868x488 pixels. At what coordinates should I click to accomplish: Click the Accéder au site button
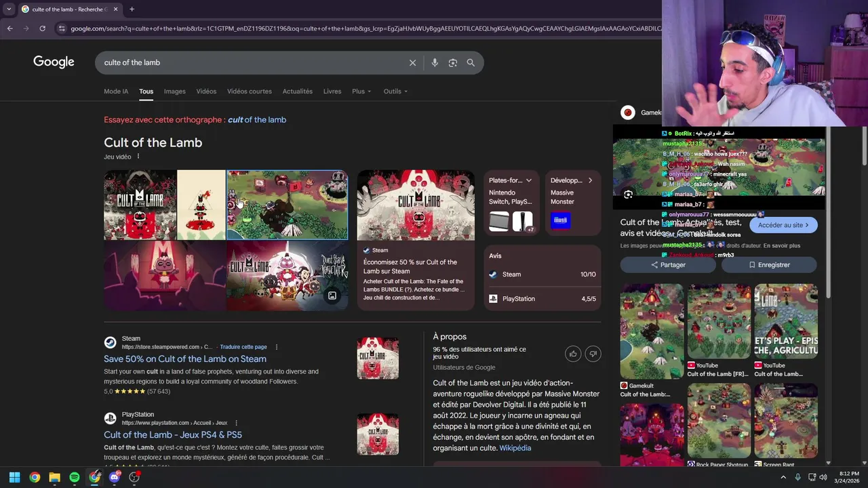pos(783,225)
